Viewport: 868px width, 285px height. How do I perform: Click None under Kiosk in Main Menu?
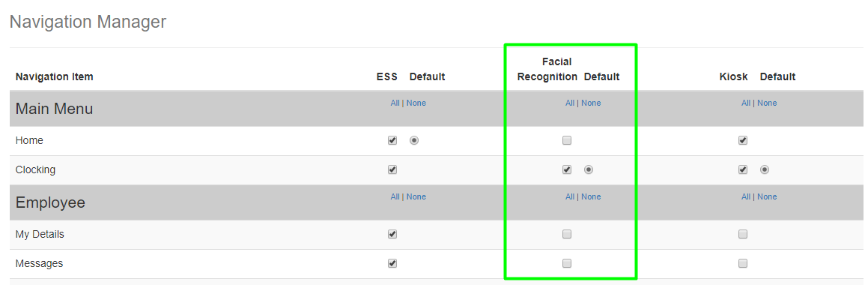tap(767, 103)
